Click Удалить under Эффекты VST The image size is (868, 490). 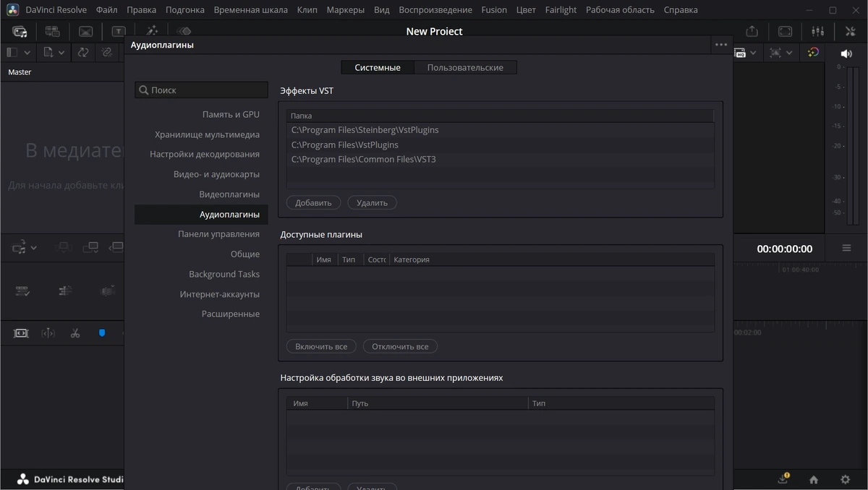[x=372, y=203]
